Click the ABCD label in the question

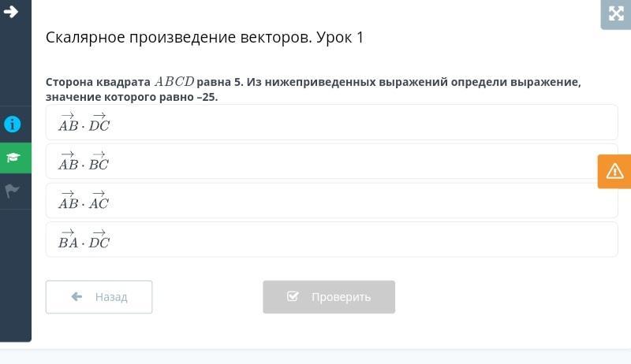pyautogui.click(x=174, y=82)
